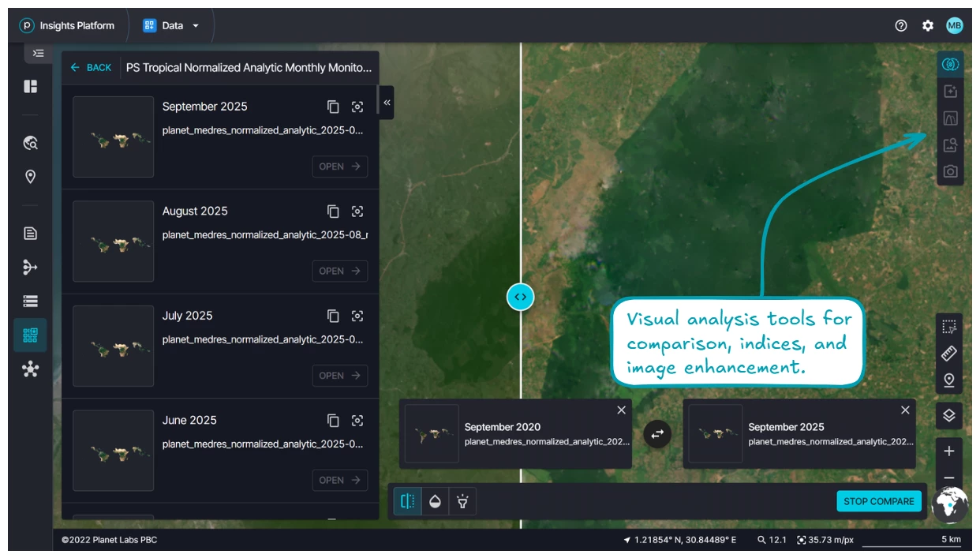Viewport: 980px width, 558px height.
Task: Expand the left sidebar menu
Action: coord(38,53)
